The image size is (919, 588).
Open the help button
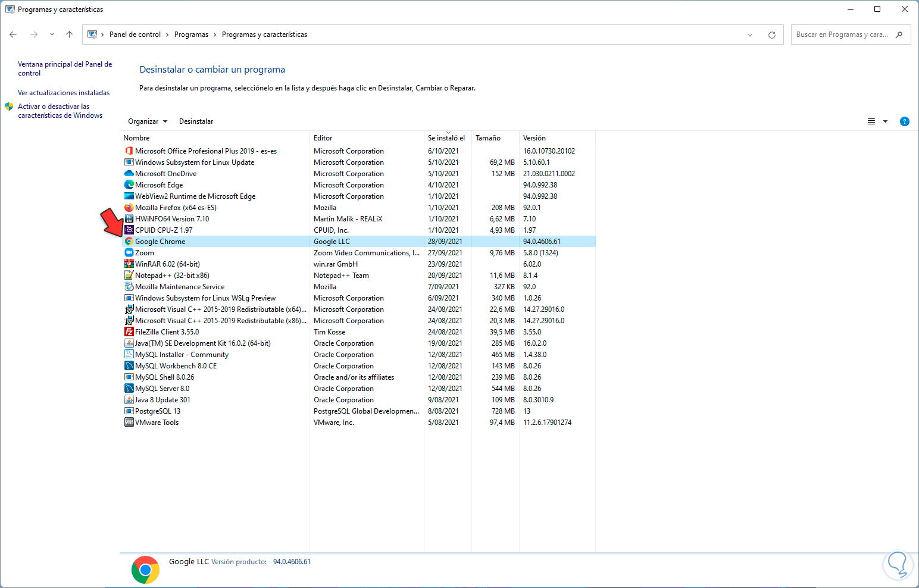904,121
